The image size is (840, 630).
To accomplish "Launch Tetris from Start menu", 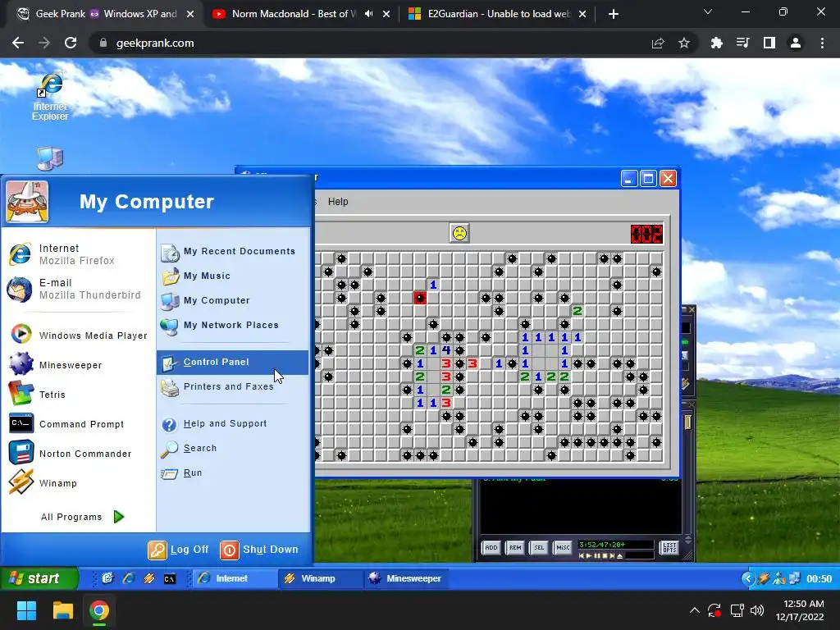I will coord(78,395).
